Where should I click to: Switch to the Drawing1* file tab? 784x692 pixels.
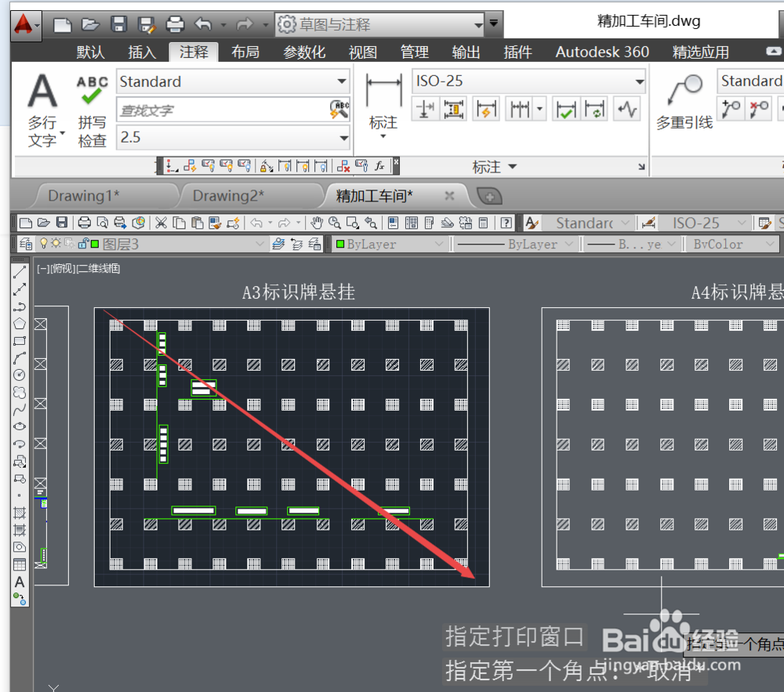[x=84, y=195]
